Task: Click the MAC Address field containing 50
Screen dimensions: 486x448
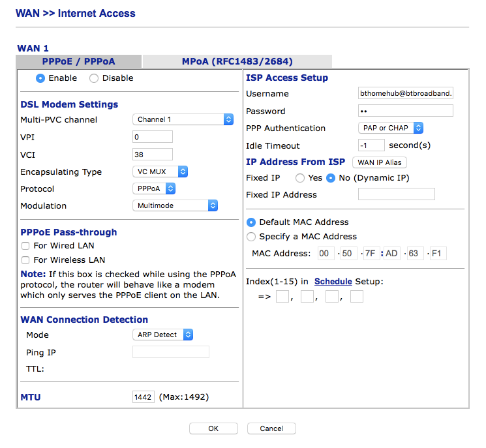Action: 349,254
